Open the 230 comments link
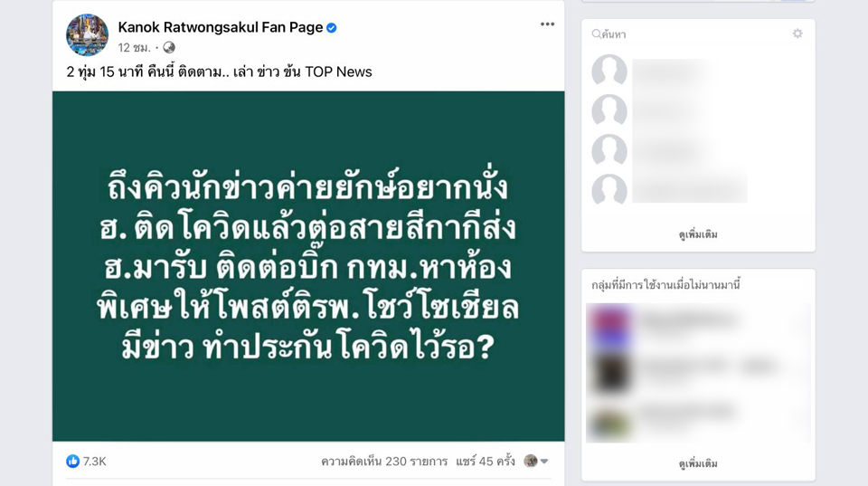This screenshot has width=868, height=486. (x=384, y=461)
